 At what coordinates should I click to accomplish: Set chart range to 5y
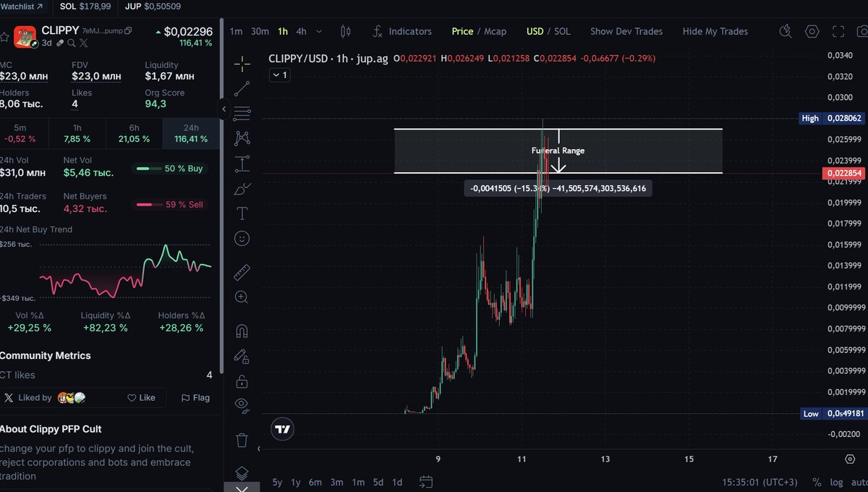tap(278, 482)
